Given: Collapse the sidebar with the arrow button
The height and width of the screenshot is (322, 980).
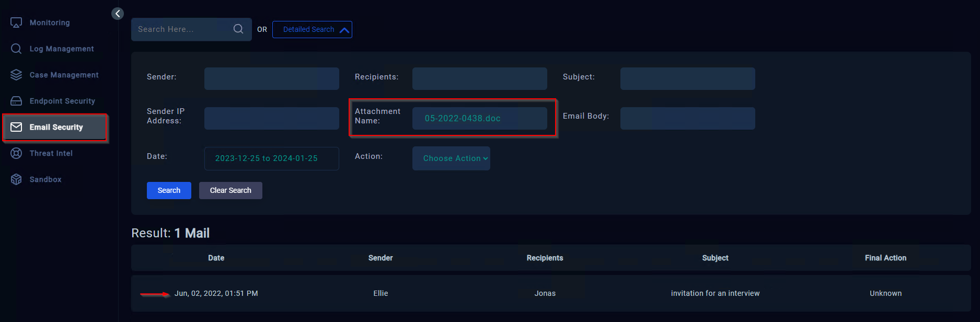Looking at the screenshot, I should point(118,14).
